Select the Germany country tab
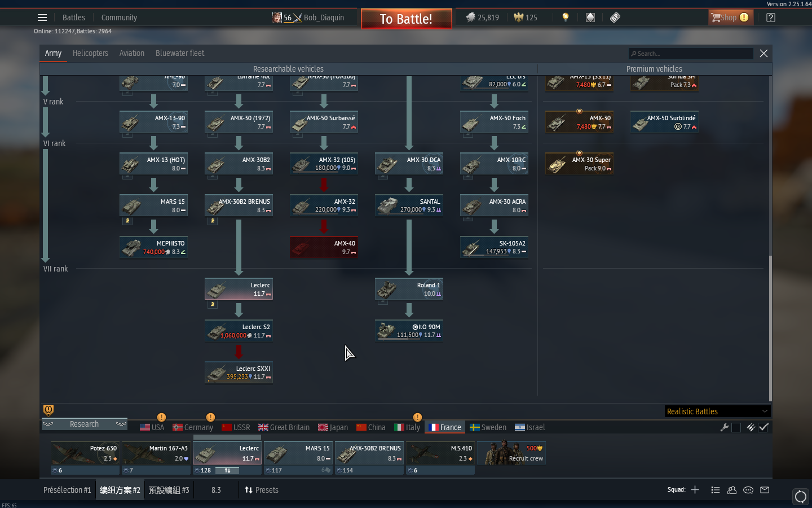The height and width of the screenshot is (508, 812). (x=193, y=427)
